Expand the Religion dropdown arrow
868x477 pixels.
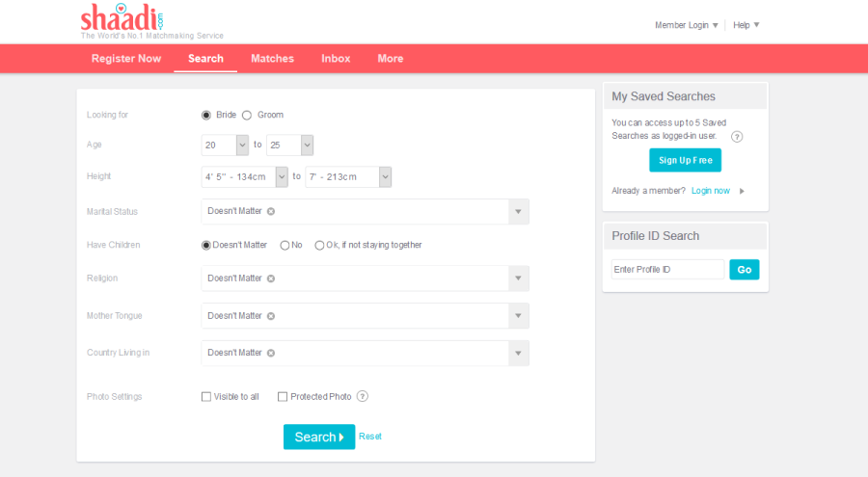[519, 278]
